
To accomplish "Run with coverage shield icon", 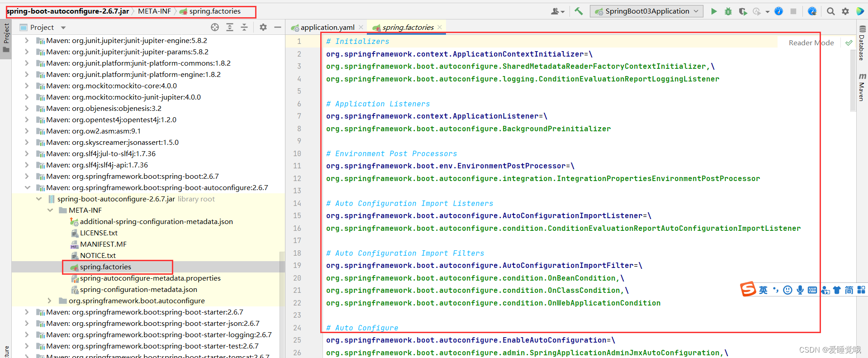I will coord(743,11).
